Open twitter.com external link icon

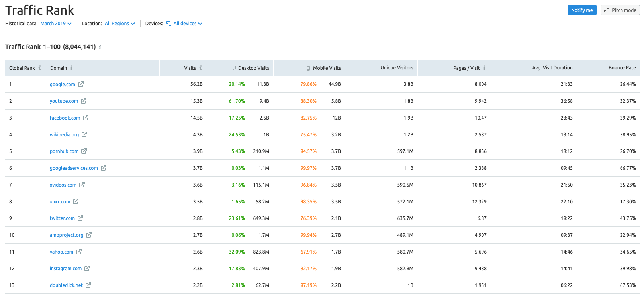point(80,218)
